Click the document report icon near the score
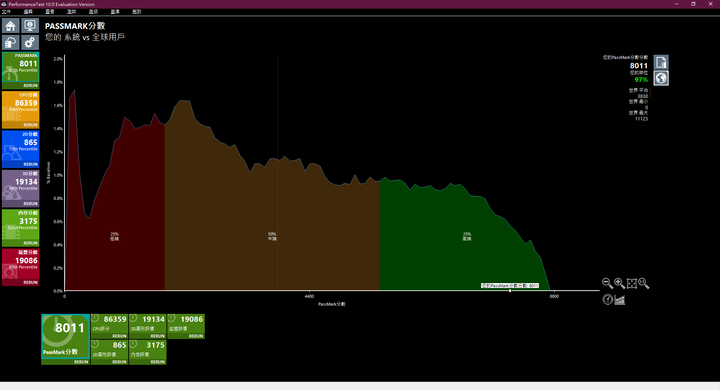 pyautogui.click(x=661, y=62)
